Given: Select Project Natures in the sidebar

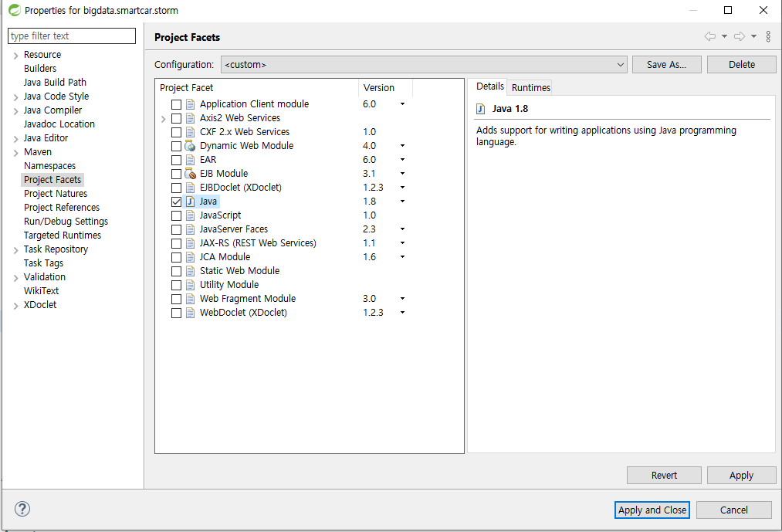Looking at the screenshot, I should [x=56, y=194].
